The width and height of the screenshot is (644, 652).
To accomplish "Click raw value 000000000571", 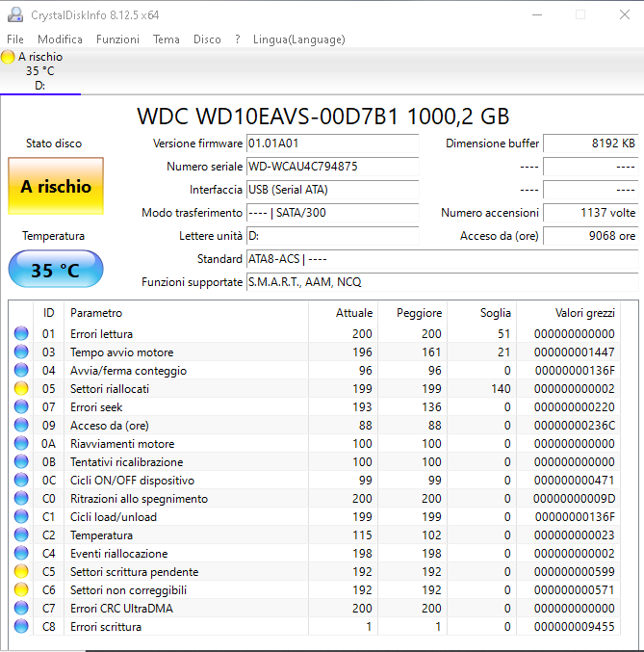I will click(x=574, y=590).
